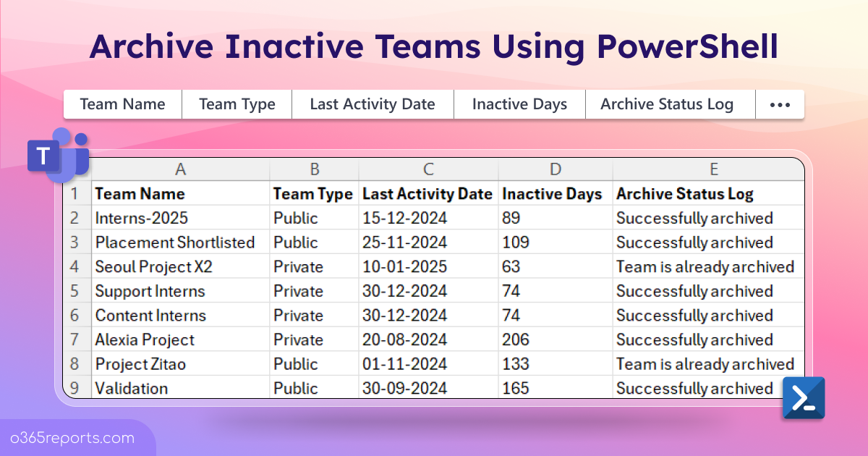Click the Microsoft Teams logo icon
868x456 pixels.
[x=58, y=155]
